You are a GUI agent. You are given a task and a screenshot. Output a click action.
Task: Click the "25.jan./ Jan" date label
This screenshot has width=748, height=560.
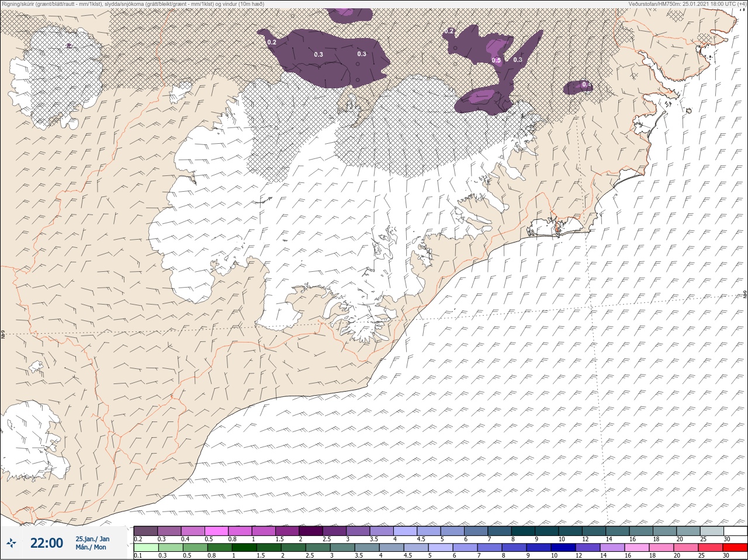pos(92,538)
